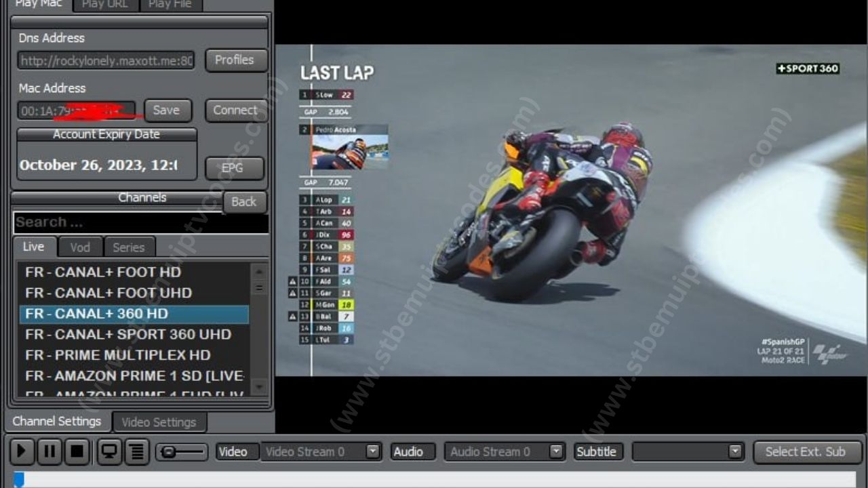Viewport: 868px width, 488px height.
Task: Click the Mac Address input field
Action: 77,110
